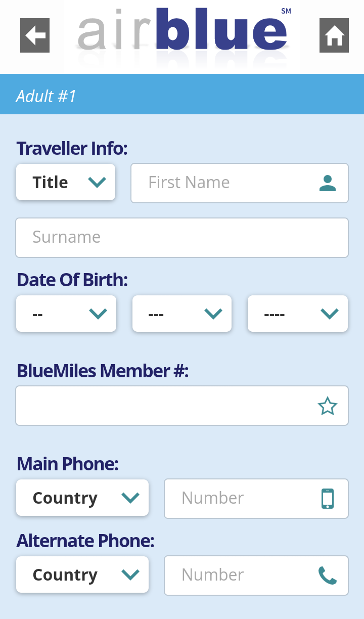This screenshot has height=619, width=364.
Task: Click the person icon in First Name field
Action: coord(328,183)
